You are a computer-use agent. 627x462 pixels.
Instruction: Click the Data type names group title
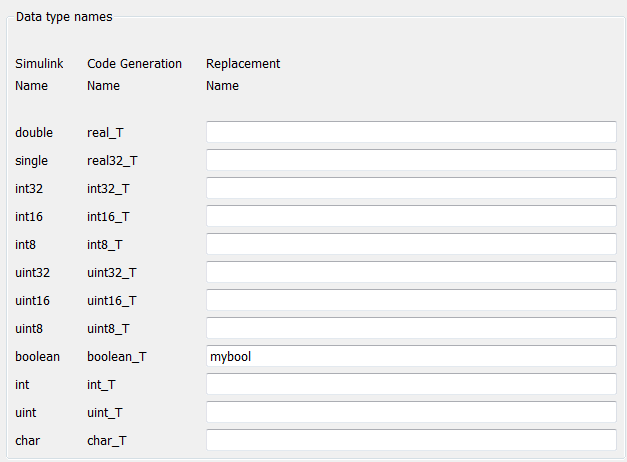click(x=64, y=17)
